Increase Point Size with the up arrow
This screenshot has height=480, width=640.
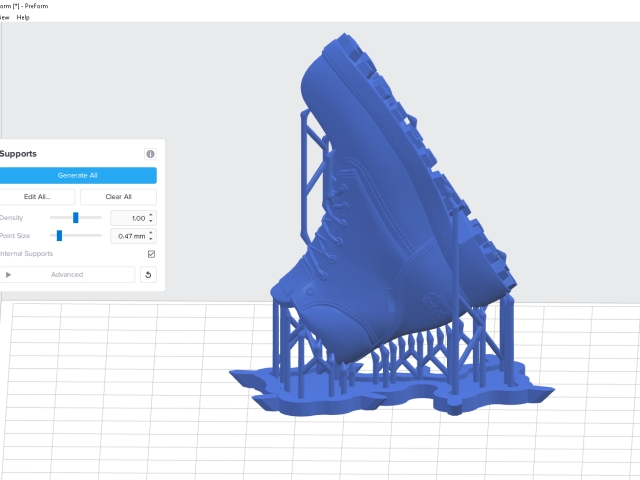pyautogui.click(x=151, y=233)
